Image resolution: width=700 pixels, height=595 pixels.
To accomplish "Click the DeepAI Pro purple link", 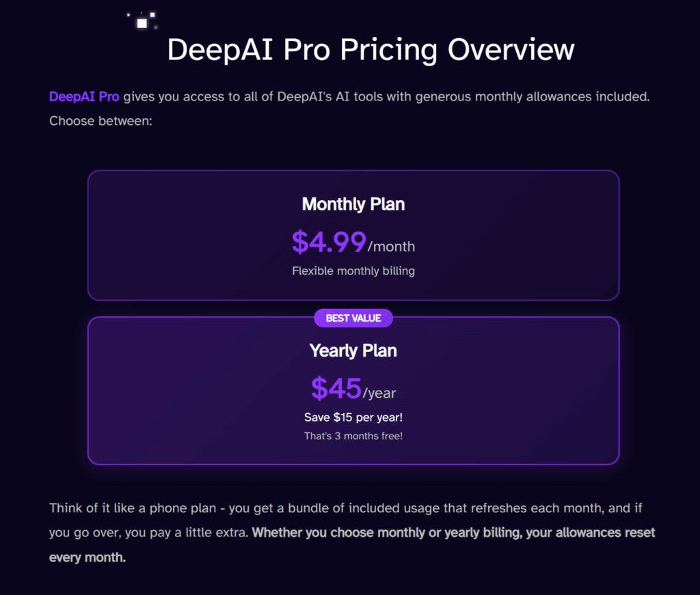I will point(84,97).
